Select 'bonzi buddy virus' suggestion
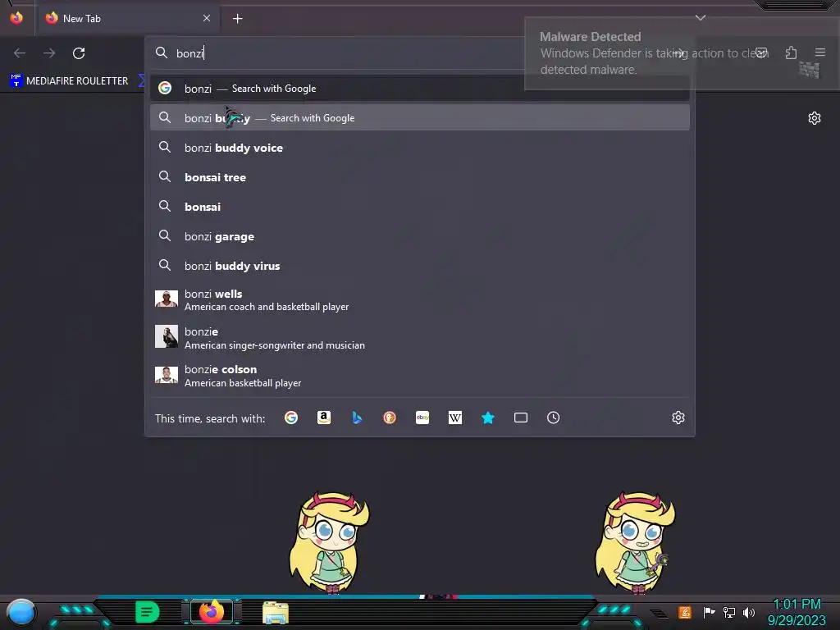 coord(419,266)
